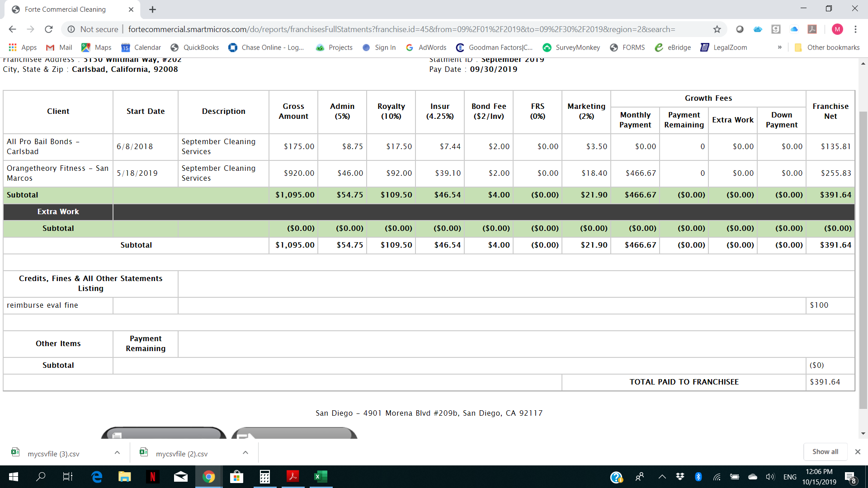The width and height of the screenshot is (868, 488).
Task: Open the Calendar bookmark
Action: 141,47
